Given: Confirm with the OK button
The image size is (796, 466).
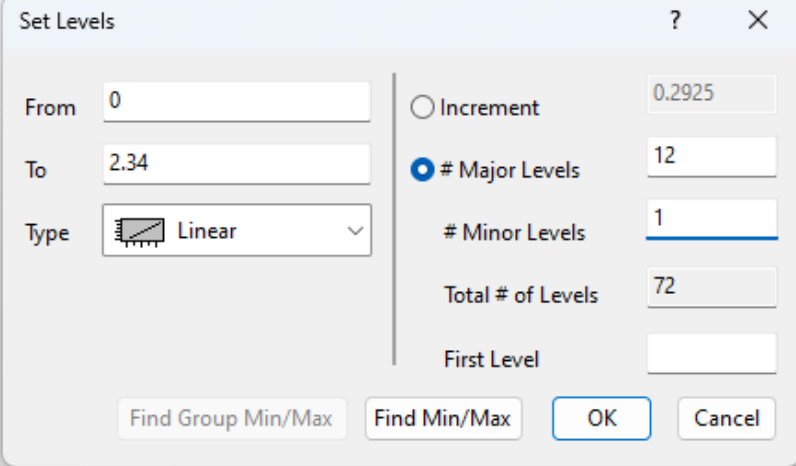Looking at the screenshot, I should [x=602, y=419].
